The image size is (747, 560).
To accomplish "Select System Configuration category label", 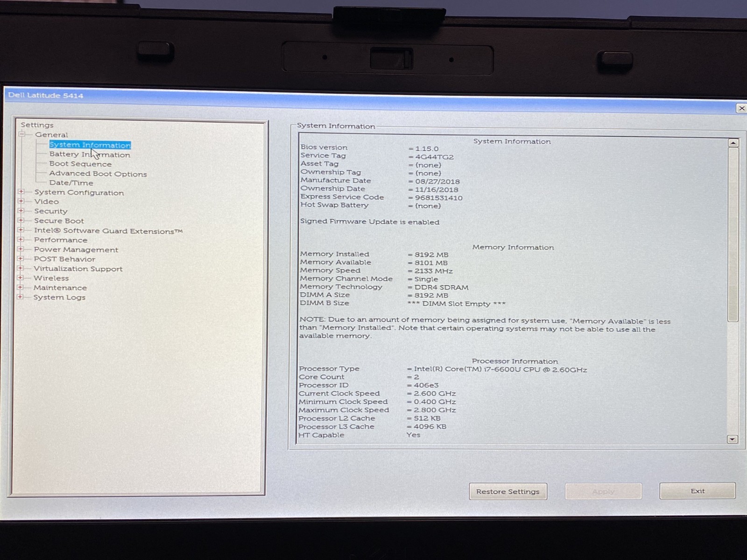I will [x=79, y=192].
